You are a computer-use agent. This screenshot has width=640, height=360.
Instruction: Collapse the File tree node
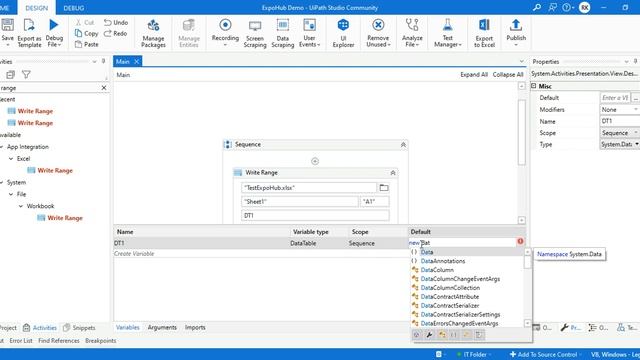pyautogui.click(x=11, y=194)
